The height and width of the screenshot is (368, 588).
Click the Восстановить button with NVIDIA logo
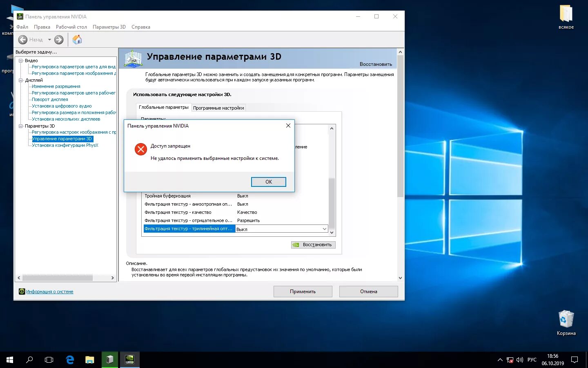pyautogui.click(x=313, y=245)
